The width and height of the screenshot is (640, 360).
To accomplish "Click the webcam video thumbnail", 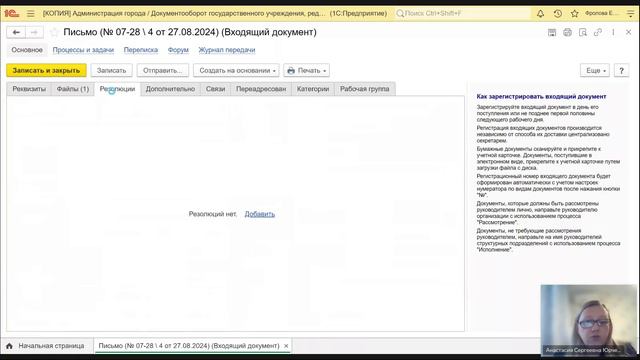I will tap(589, 320).
